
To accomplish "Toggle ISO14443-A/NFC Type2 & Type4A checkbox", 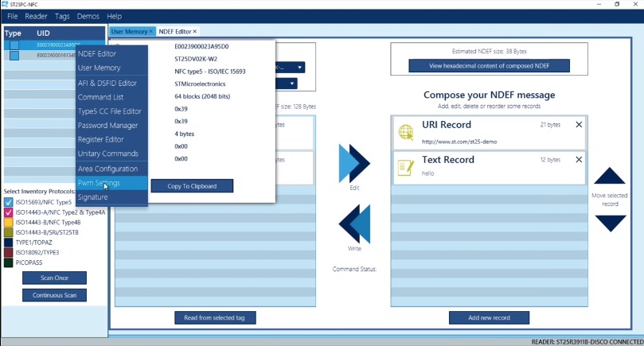I will (9, 212).
